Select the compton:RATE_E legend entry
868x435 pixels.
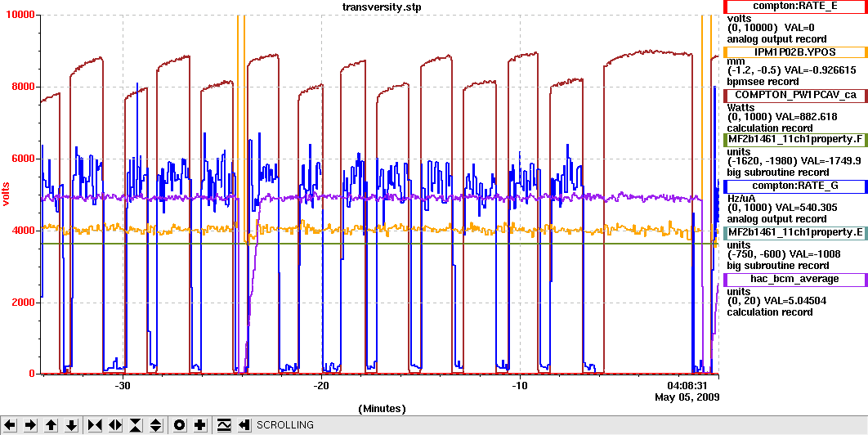pyautogui.click(x=795, y=6)
